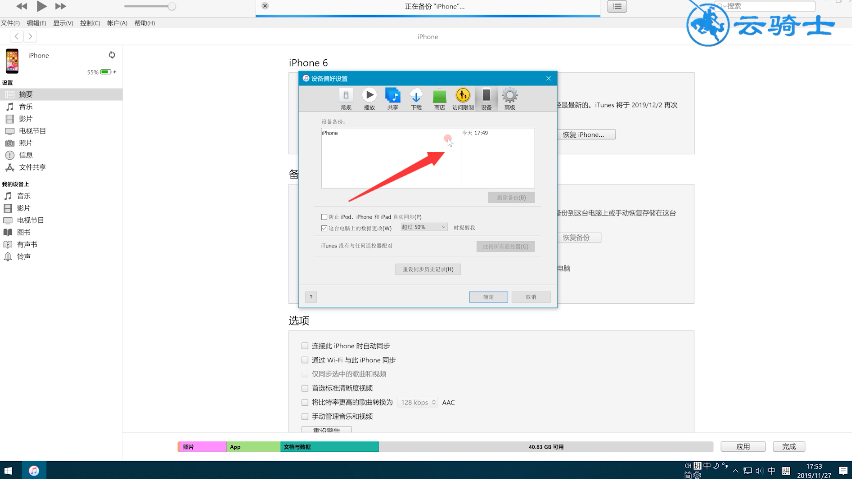Open the 商店 Store preferences tab

[440, 99]
